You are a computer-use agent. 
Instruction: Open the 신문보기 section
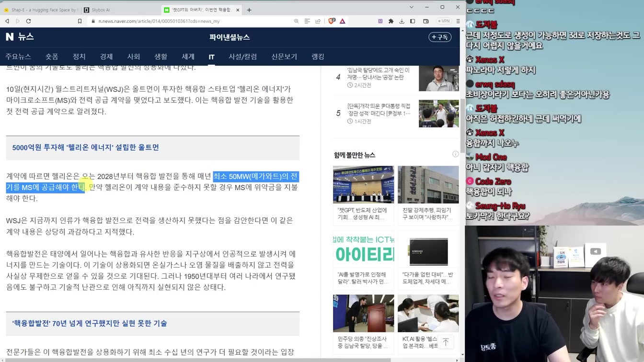[x=284, y=57]
